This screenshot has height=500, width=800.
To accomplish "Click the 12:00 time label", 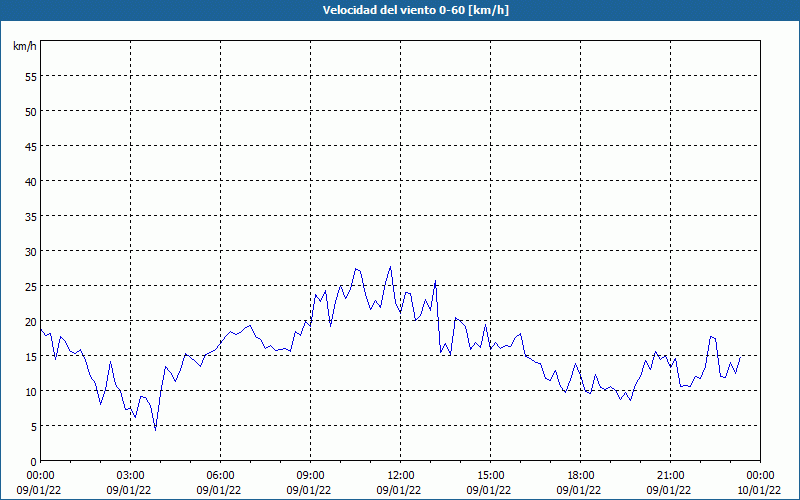I will pyautogui.click(x=401, y=476).
